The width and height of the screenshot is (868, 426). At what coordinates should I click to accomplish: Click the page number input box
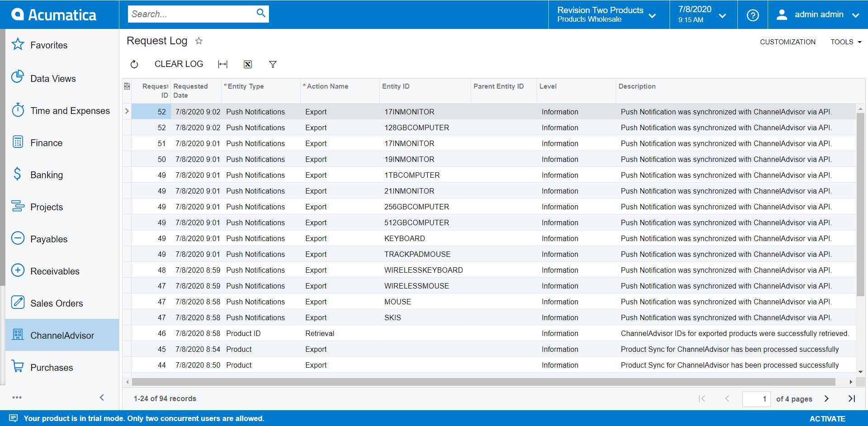(x=756, y=399)
